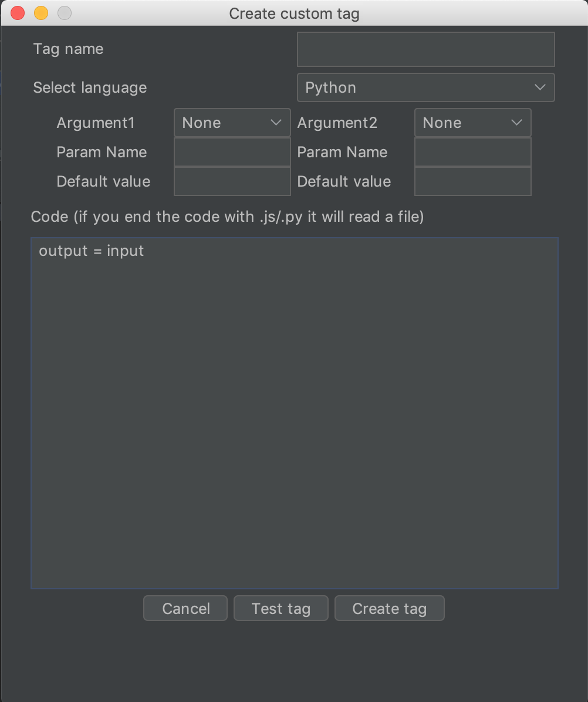This screenshot has width=588, height=702.
Task: Click the chevron arrow of the language combo box
Action: click(x=540, y=88)
